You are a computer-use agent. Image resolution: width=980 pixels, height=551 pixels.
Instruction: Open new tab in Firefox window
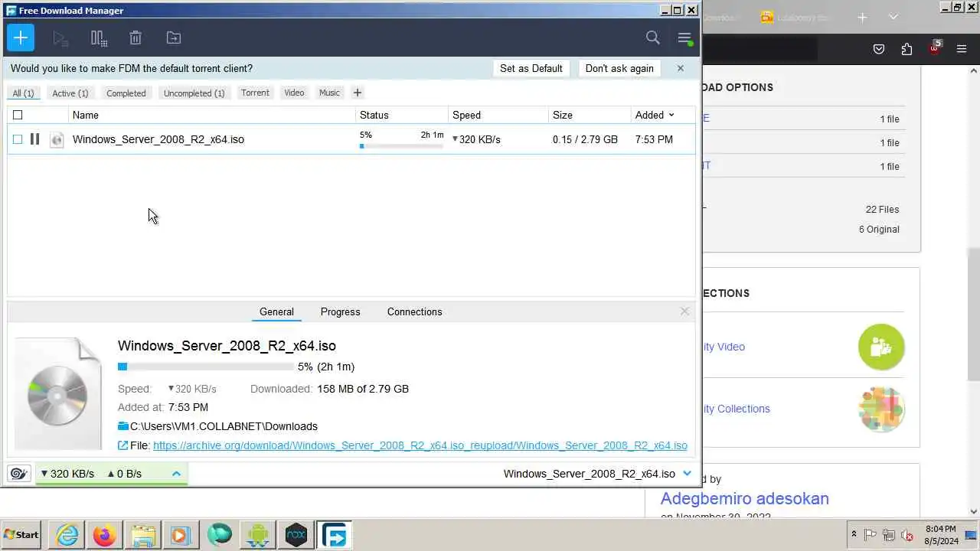click(862, 17)
